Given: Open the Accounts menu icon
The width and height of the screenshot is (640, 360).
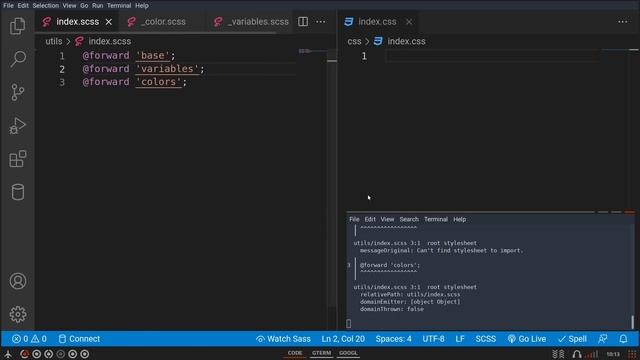Looking at the screenshot, I should pos(18,281).
